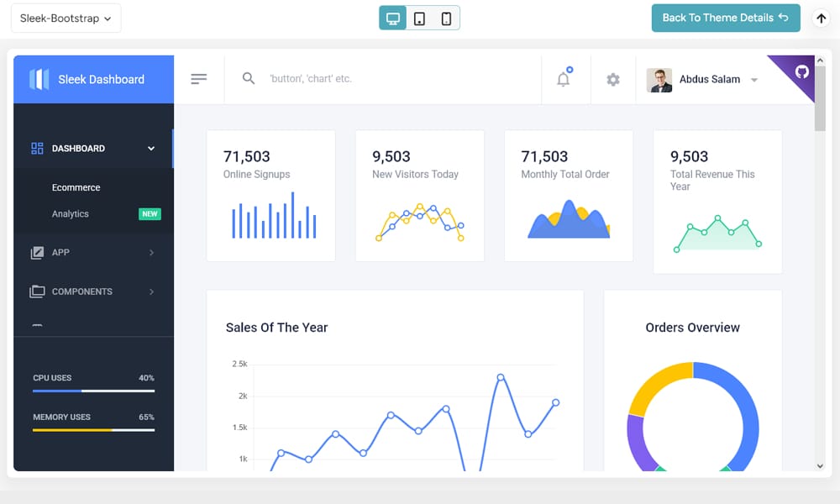Switch to mobile preview mode
The image size is (840, 504).
[446, 17]
